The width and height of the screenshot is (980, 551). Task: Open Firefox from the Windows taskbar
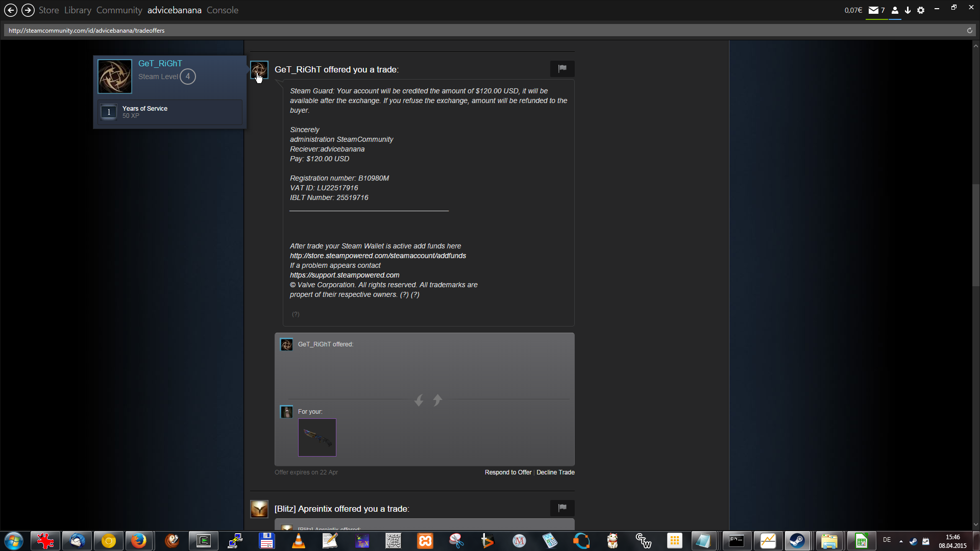pyautogui.click(x=138, y=541)
